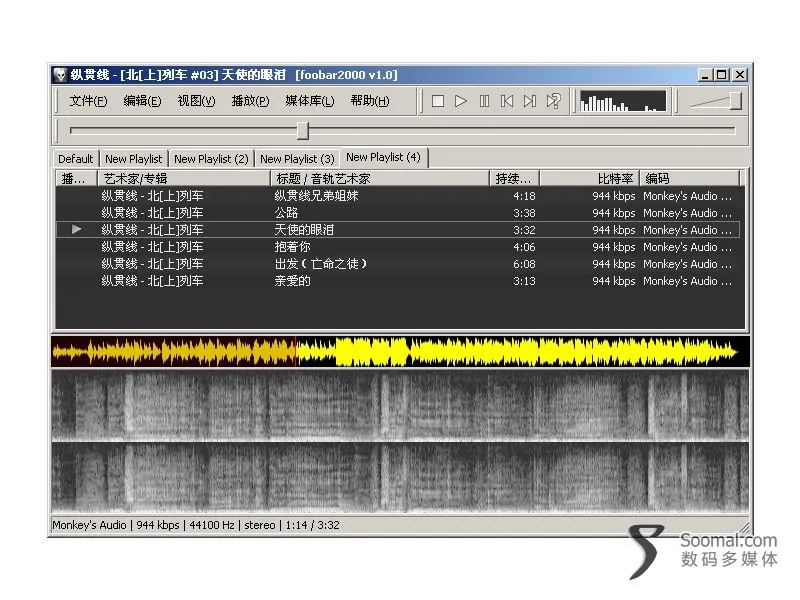Image resolution: width=800 pixels, height=600 pixels.
Task: Adjust the volume slider knob
Action: tap(735, 101)
